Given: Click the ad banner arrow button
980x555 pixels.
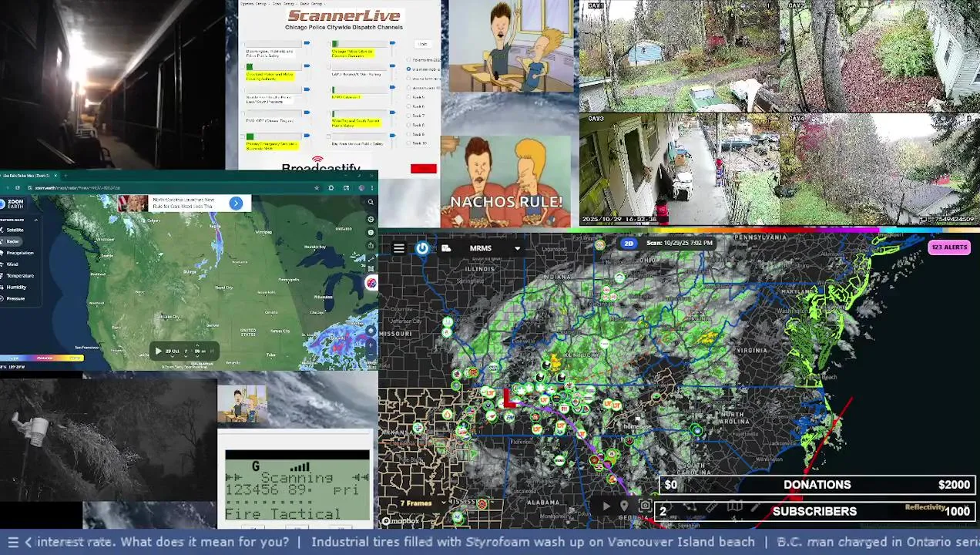Looking at the screenshot, I should click(236, 203).
